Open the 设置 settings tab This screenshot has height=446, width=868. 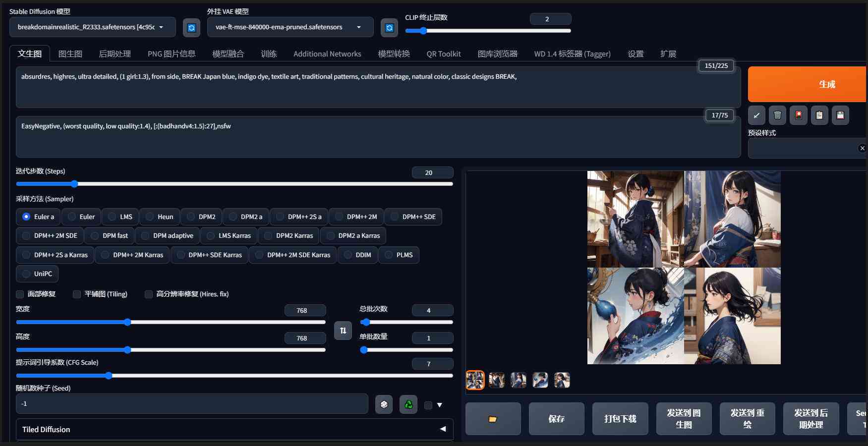point(636,54)
